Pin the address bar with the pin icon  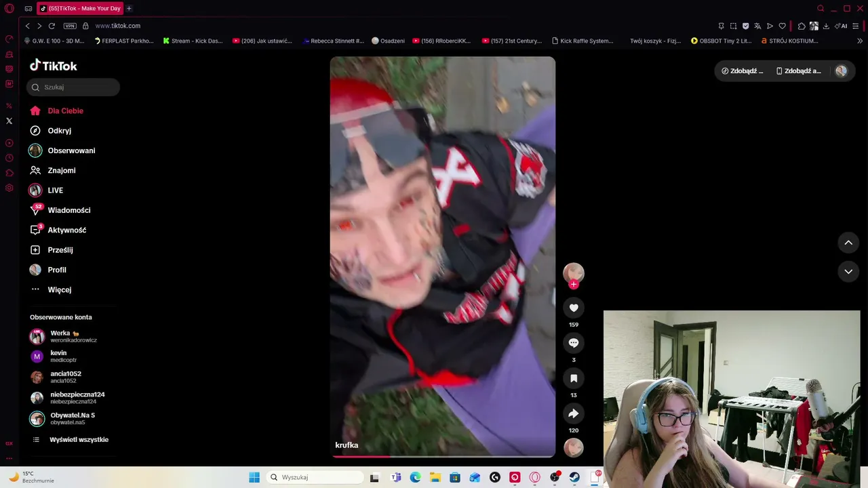721,26
